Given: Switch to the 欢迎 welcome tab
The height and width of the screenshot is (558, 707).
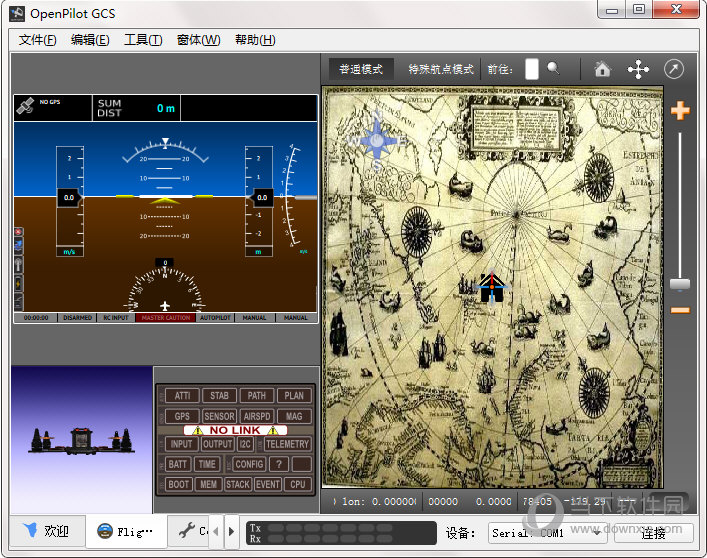Looking at the screenshot, I should pyautogui.click(x=47, y=531).
